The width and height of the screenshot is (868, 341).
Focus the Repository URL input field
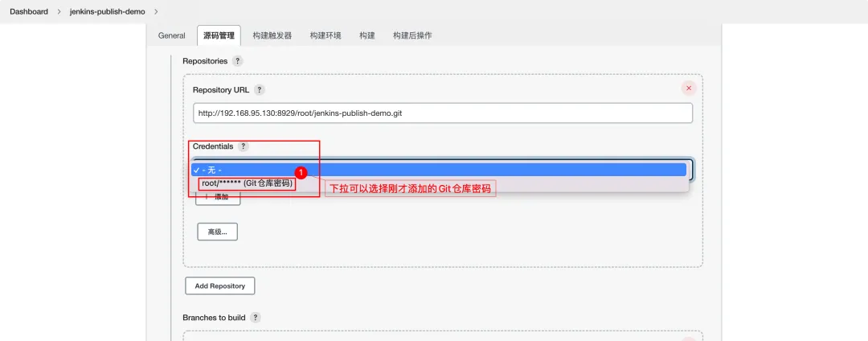[x=443, y=113]
